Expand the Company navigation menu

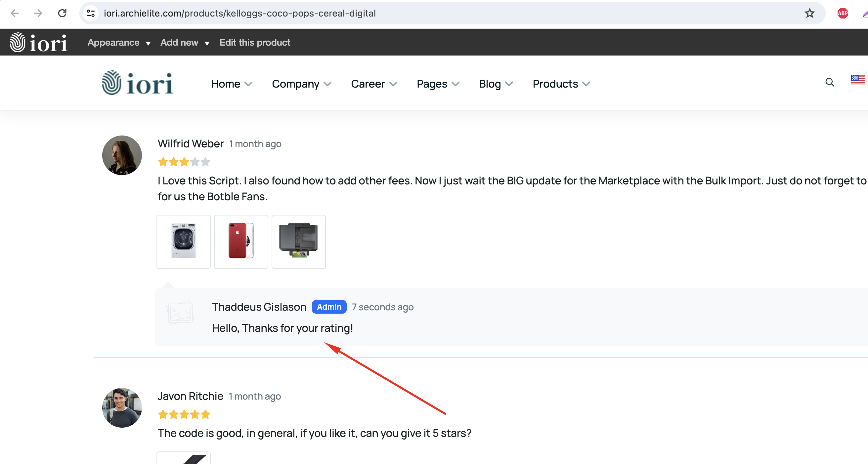click(302, 84)
